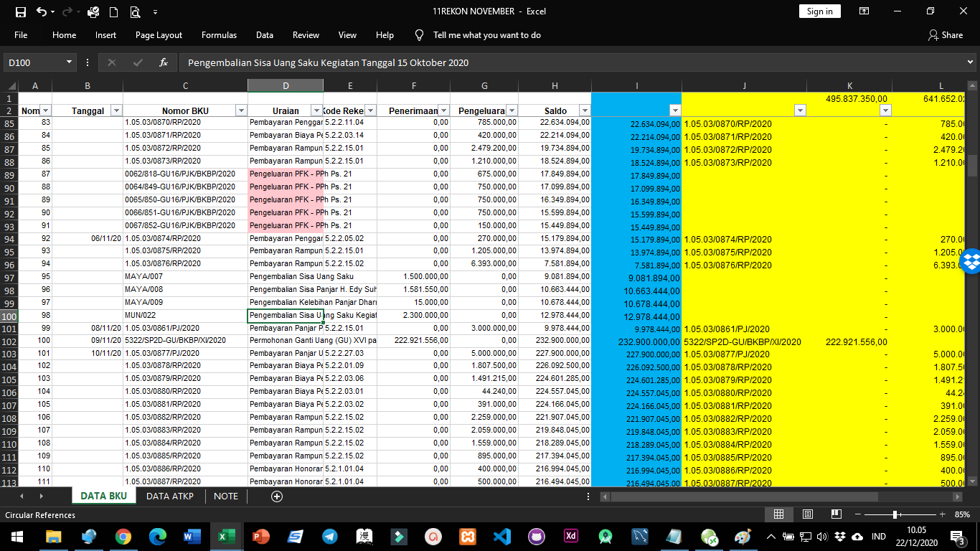Viewport: 980px width, 551px height.
Task: Open filter dropdown for Nomor BKU column
Action: pyautogui.click(x=241, y=110)
